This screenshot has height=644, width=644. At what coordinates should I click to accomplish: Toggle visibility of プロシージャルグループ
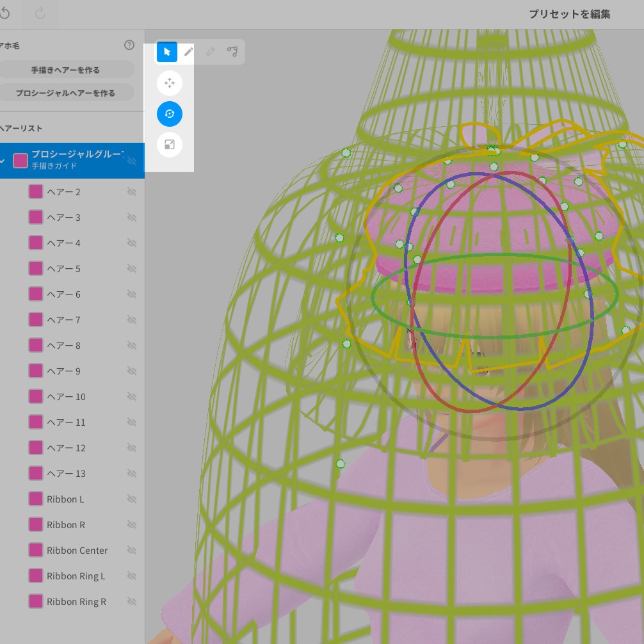(x=131, y=161)
